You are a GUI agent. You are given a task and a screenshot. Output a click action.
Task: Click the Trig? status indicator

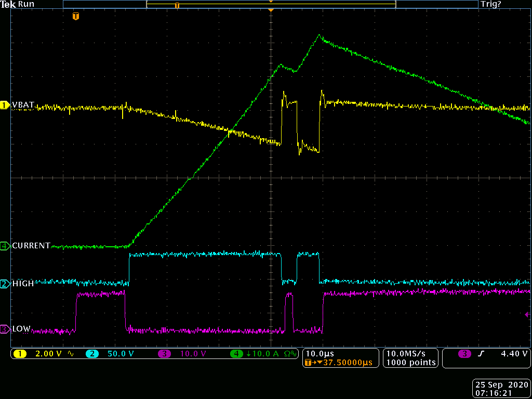(x=490, y=4)
